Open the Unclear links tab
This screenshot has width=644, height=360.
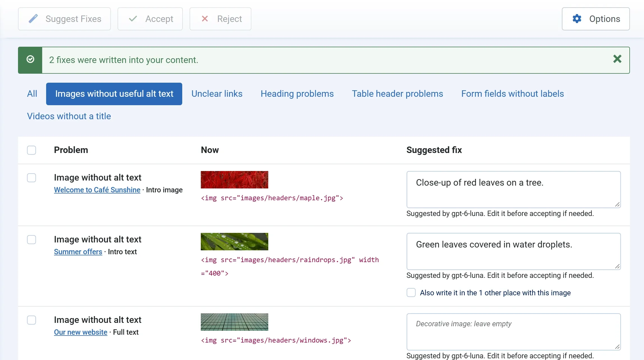217,94
